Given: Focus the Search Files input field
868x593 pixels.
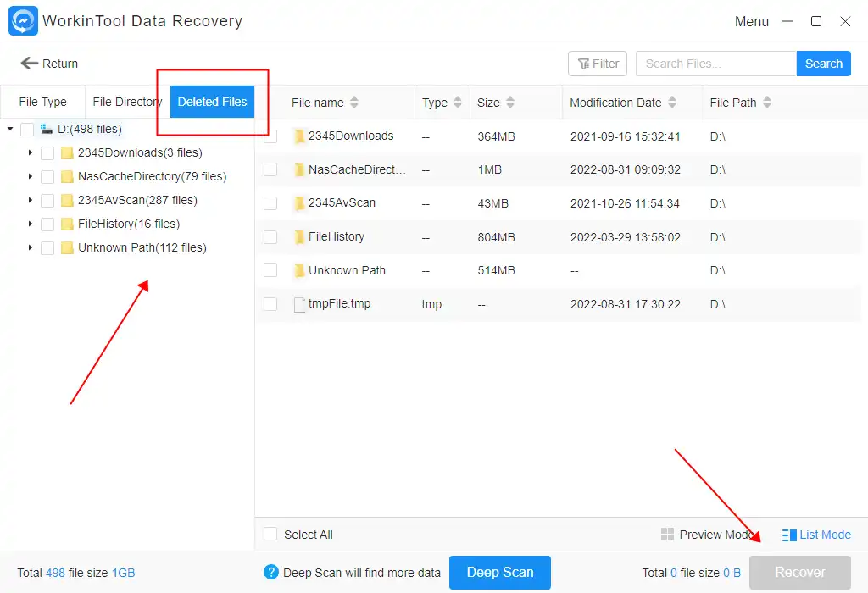Looking at the screenshot, I should (716, 64).
